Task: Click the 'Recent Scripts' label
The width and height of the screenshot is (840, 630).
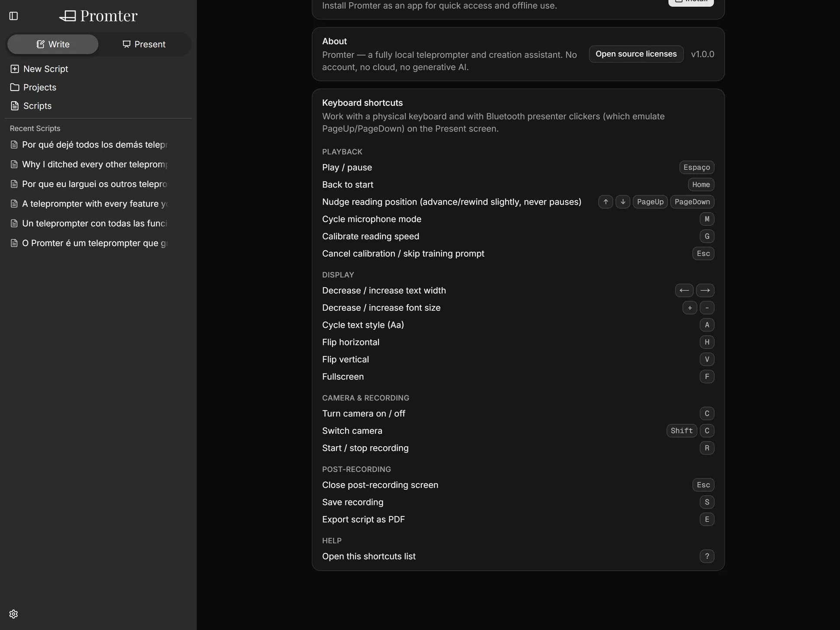Action: click(35, 129)
